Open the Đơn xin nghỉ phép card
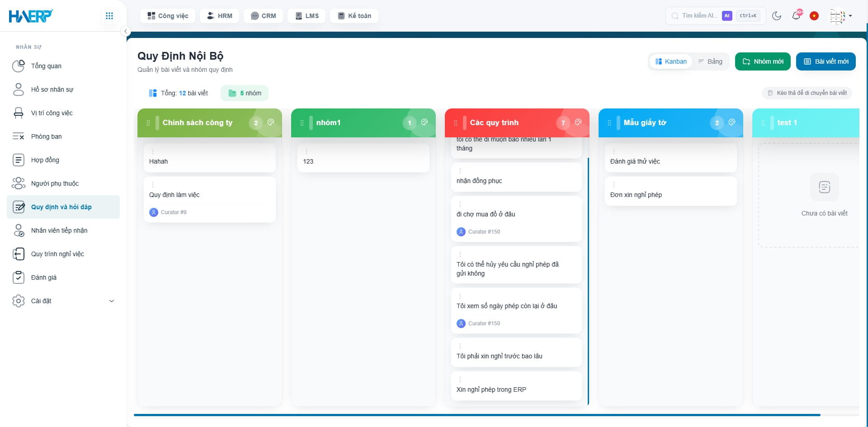This screenshot has width=868, height=427. [x=671, y=191]
